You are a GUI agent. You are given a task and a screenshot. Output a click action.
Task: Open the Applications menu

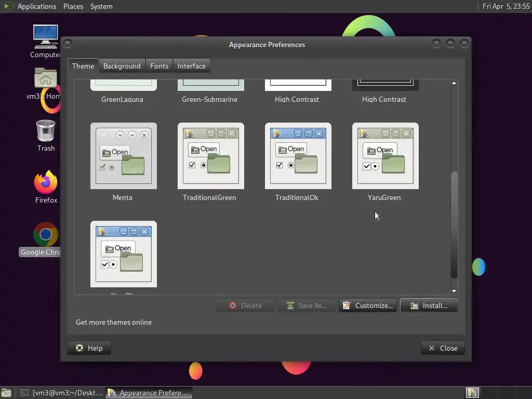(x=37, y=6)
